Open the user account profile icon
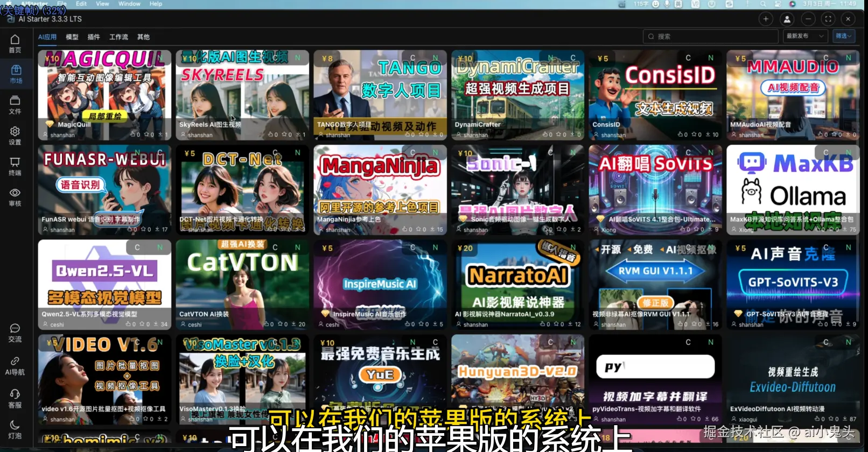 (x=787, y=19)
